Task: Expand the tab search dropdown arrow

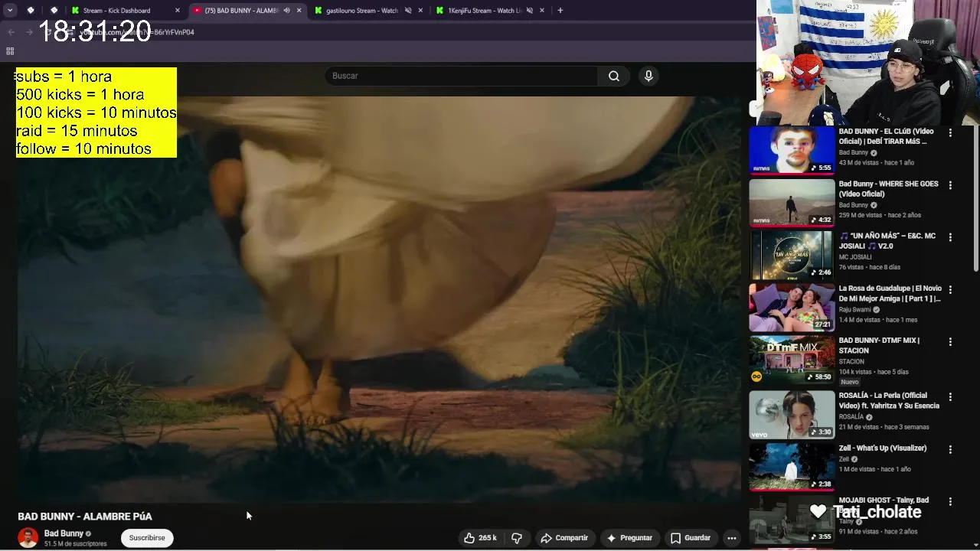Action: point(10,11)
